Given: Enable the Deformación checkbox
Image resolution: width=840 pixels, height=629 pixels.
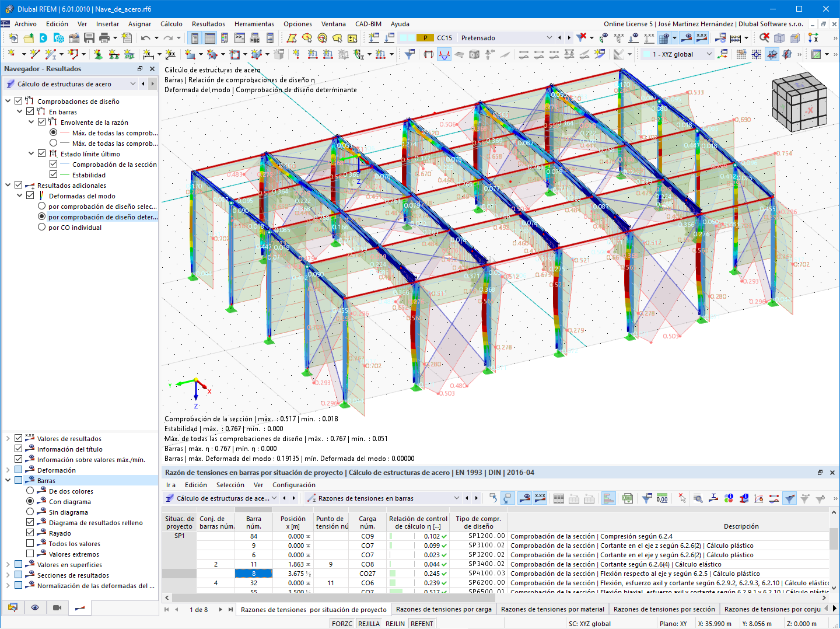Looking at the screenshot, I should [19, 470].
